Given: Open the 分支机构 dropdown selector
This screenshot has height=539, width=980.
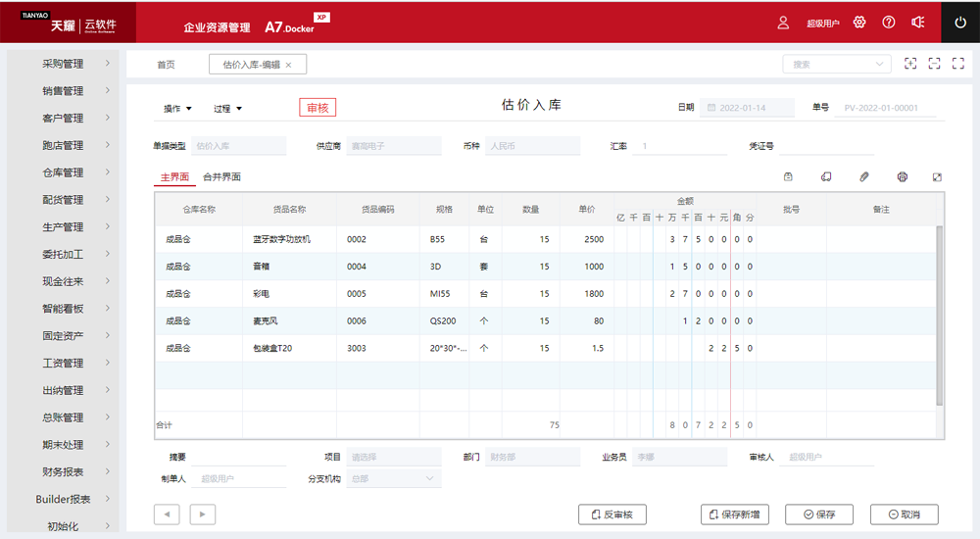Looking at the screenshot, I should point(394,478).
